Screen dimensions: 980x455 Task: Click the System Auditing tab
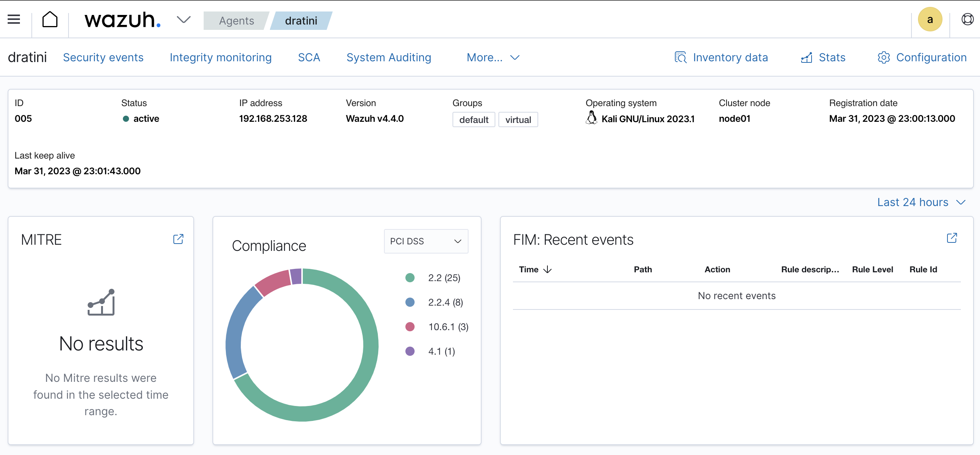click(x=389, y=57)
